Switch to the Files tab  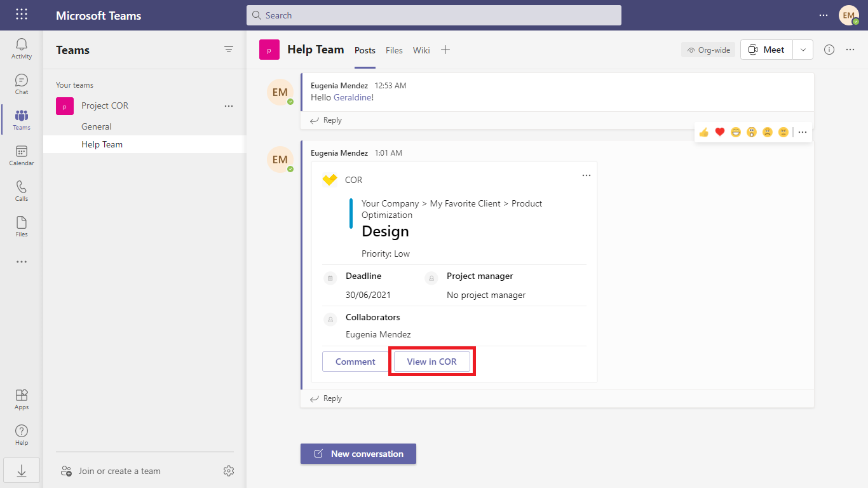pos(394,50)
